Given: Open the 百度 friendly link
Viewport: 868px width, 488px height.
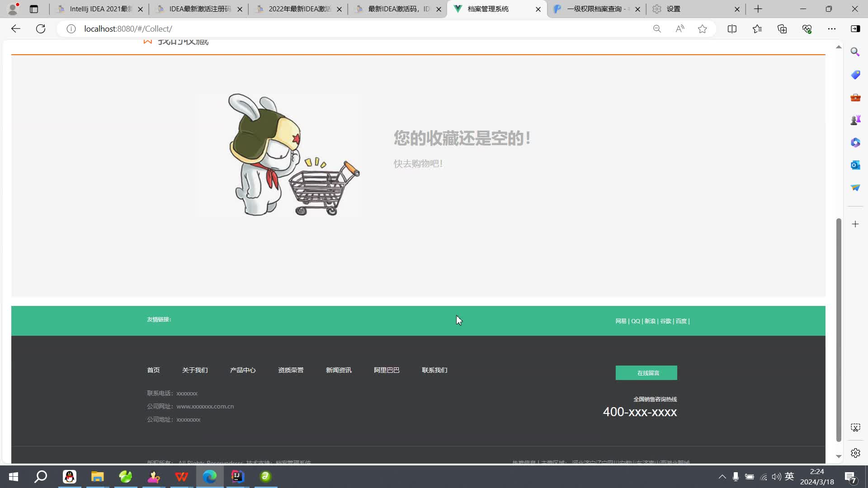Looking at the screenshot, I should tap(681, 321).
